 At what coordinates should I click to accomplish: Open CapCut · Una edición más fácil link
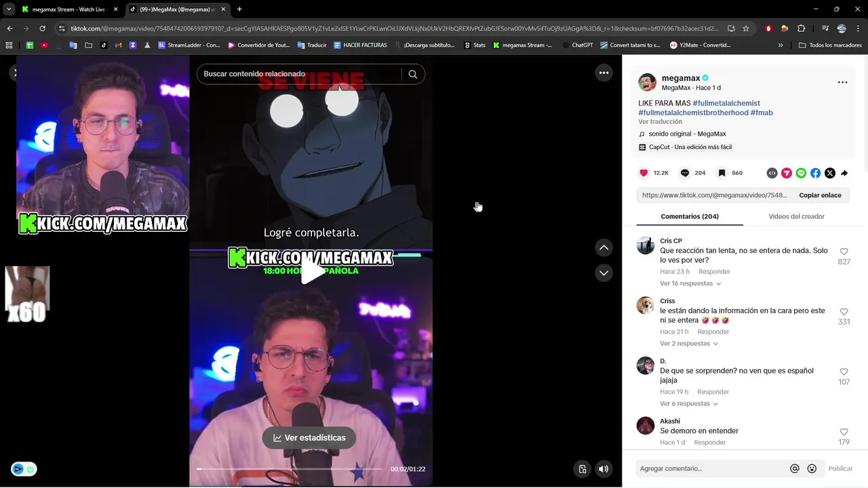point(685,147)
